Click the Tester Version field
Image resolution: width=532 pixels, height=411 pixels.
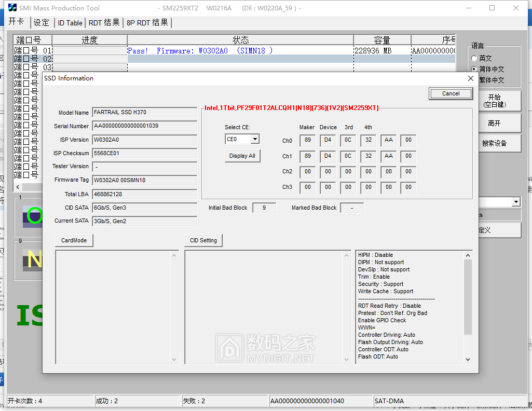point(144,167)
